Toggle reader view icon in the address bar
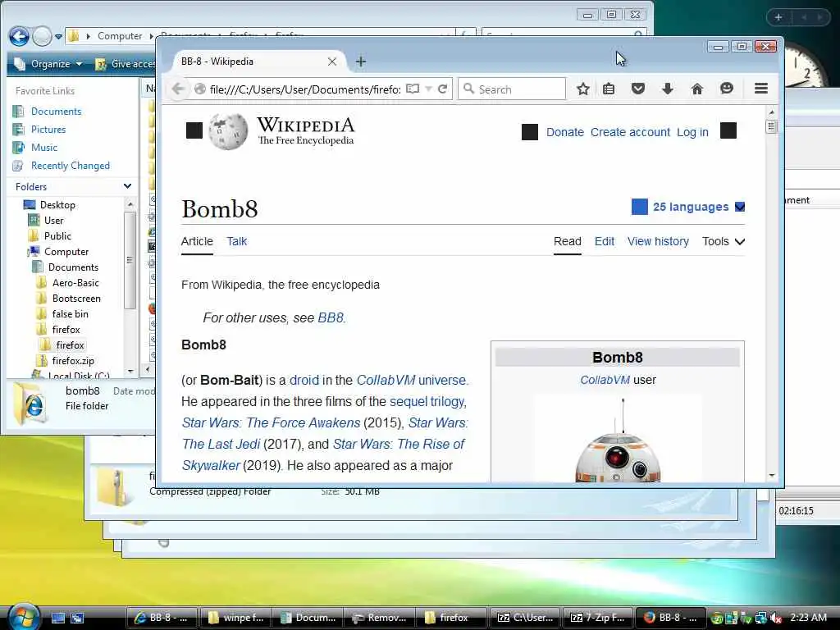The image size is (840, 630). [x=413, y=89]
